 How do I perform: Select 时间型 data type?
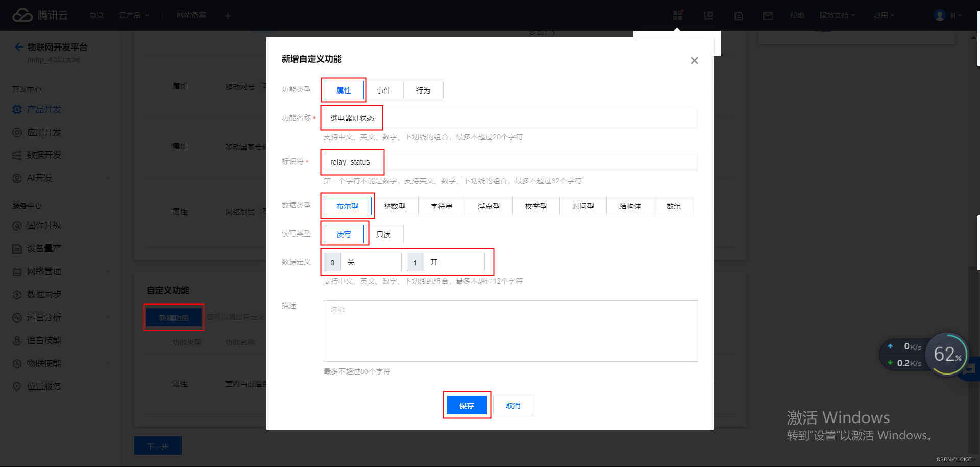tap(583, 206)
